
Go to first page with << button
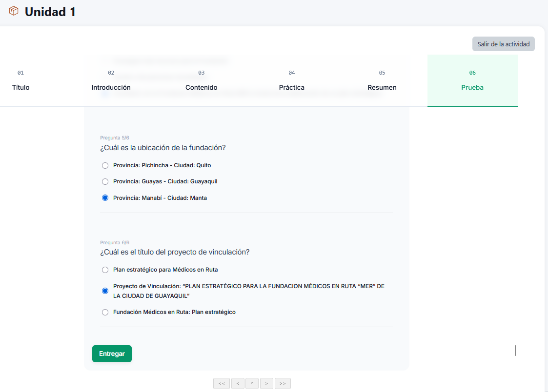pos(221,384)
